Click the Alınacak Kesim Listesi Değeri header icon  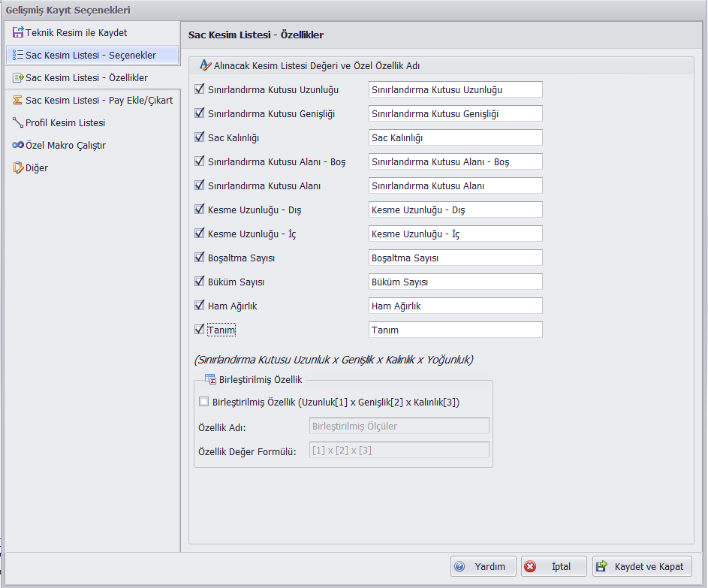click(x=206, y=65)
